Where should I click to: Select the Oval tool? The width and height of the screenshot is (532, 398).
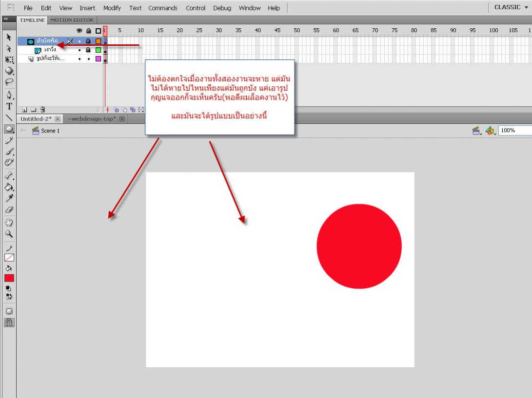[x=9, y=129]
